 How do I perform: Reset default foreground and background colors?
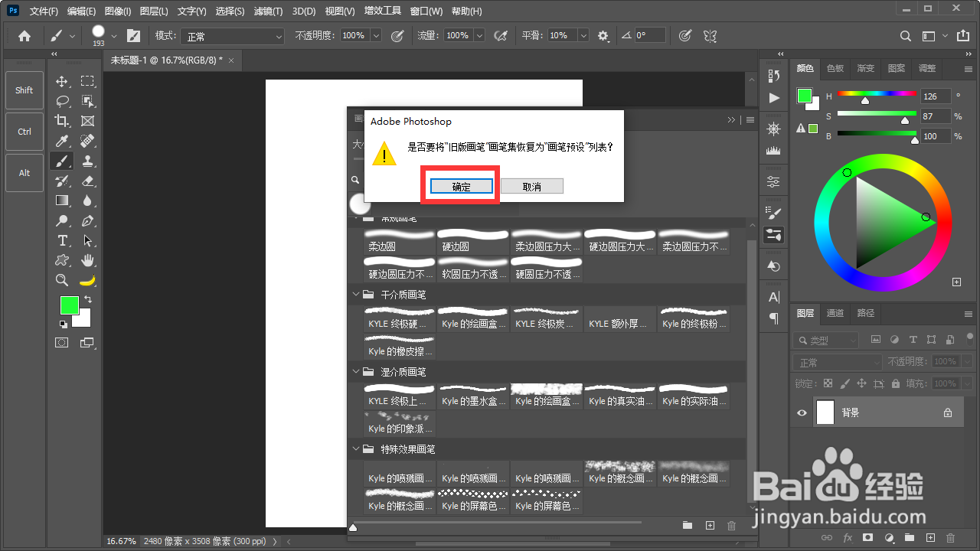coord(63,324)
